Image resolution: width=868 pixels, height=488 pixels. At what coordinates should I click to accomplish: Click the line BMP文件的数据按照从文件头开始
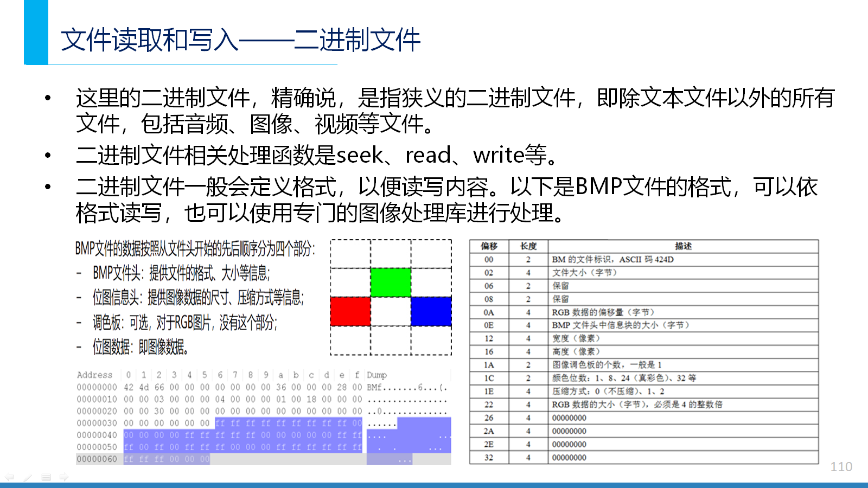pos(195,248)
